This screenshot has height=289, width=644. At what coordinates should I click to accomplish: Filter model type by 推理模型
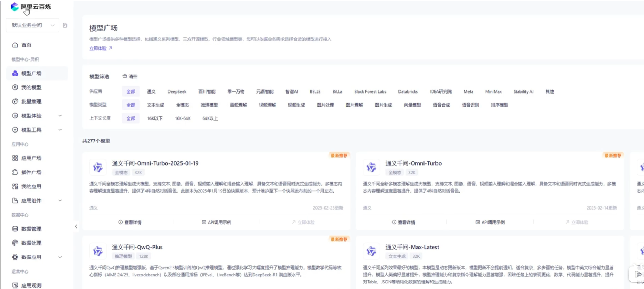coord(209,105)
